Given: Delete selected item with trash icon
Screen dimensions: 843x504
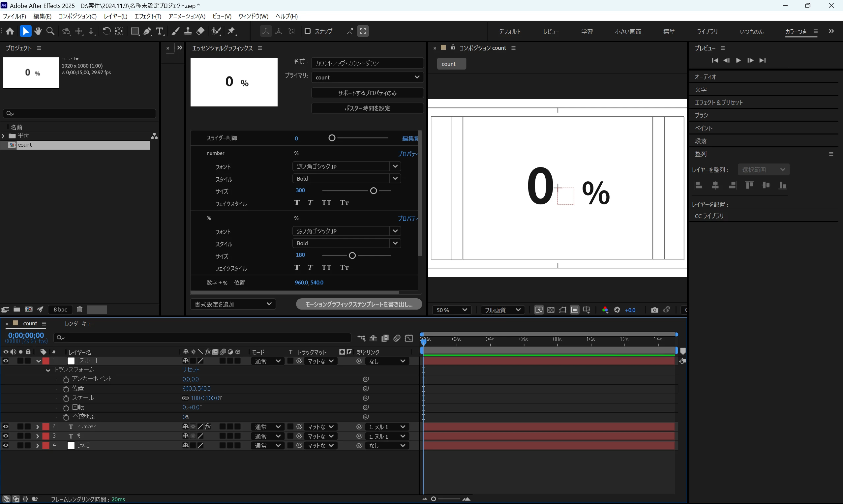Looking at the screenshot, I should [x=79, y=310].
